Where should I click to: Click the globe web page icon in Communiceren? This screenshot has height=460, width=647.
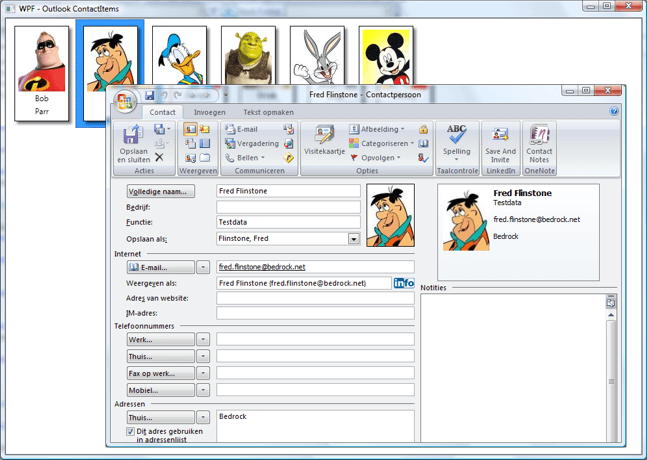[x=288, y=144]
